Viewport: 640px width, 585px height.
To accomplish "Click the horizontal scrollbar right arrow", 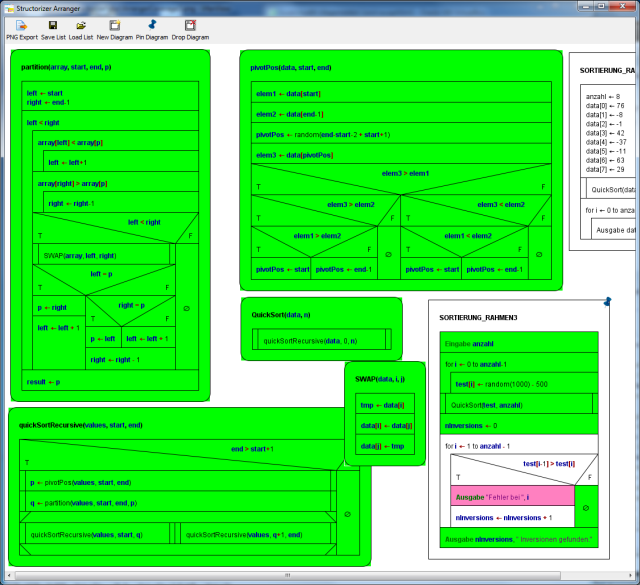I will 630,575.
